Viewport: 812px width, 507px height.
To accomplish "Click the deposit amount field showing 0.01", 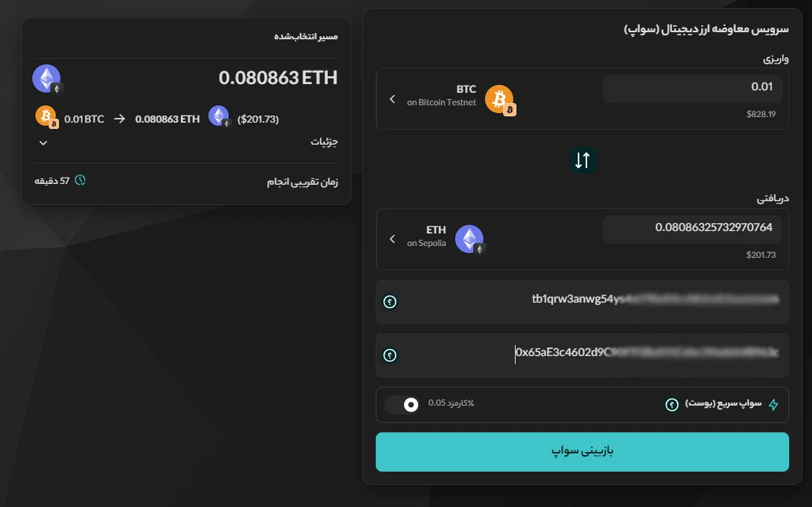I will pyautogui.click(x=693, y=89).
